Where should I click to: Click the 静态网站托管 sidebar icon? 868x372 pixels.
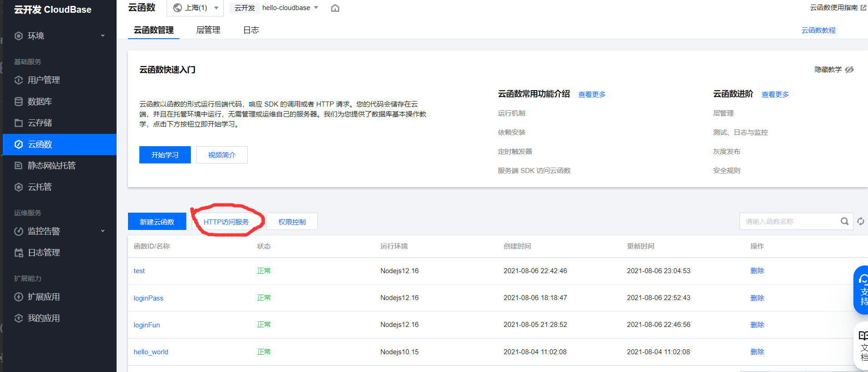(x=19, y=166)
